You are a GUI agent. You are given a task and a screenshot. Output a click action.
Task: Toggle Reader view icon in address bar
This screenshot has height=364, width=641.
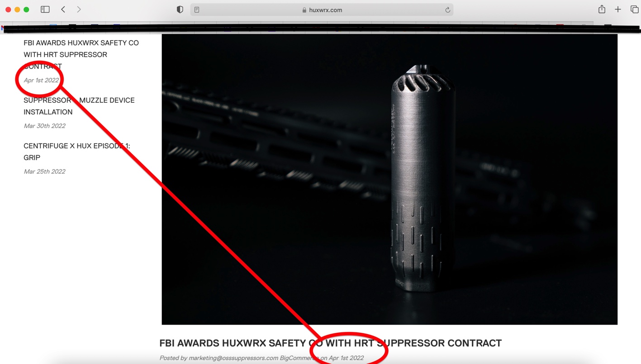click(x=197, y=10)
